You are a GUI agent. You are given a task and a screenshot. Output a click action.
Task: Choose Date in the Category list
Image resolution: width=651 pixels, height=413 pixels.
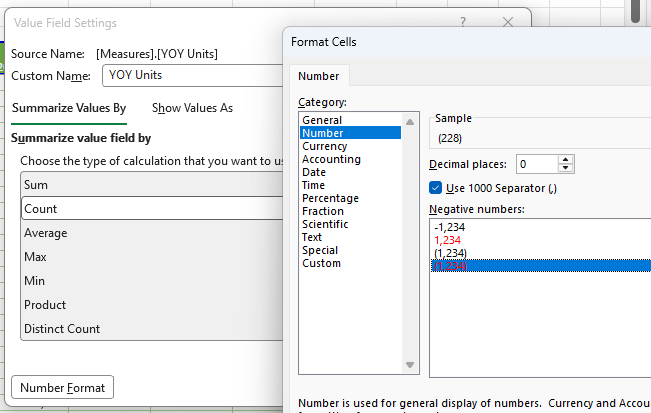tap(350, 172)
